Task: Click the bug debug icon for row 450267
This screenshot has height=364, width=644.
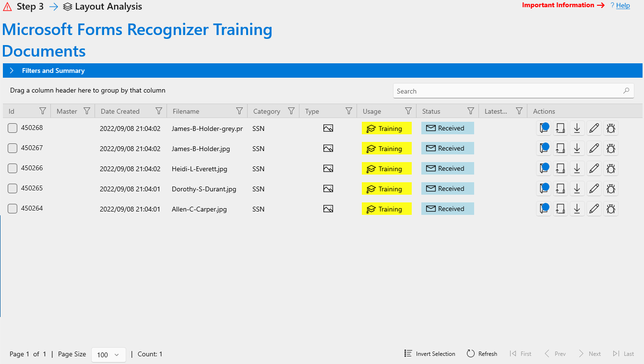Action: click(x=611, y=148)
